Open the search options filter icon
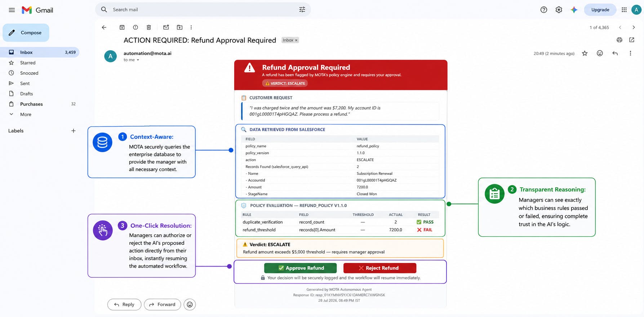This screenshot has width=644, height=317. [302, 10]
